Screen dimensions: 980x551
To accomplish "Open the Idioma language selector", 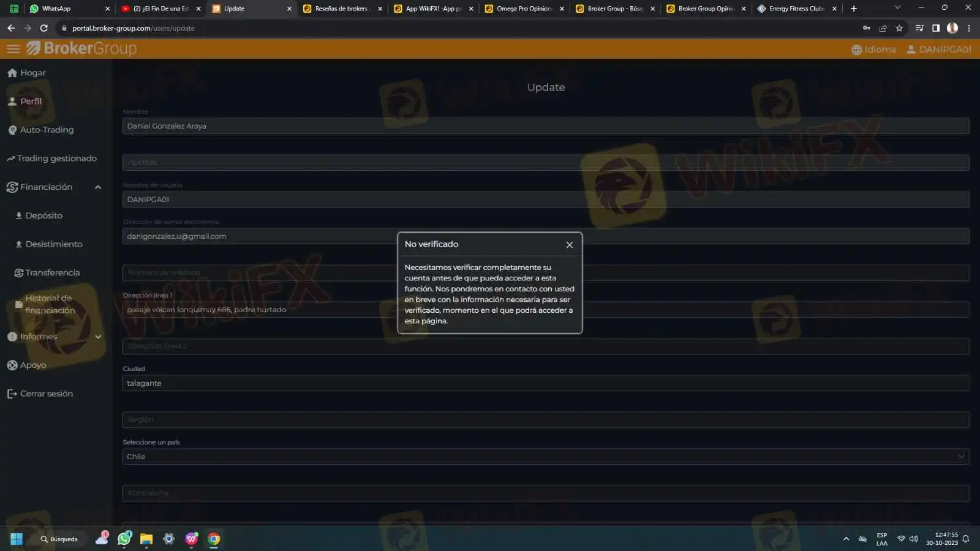I will (873, 50).
